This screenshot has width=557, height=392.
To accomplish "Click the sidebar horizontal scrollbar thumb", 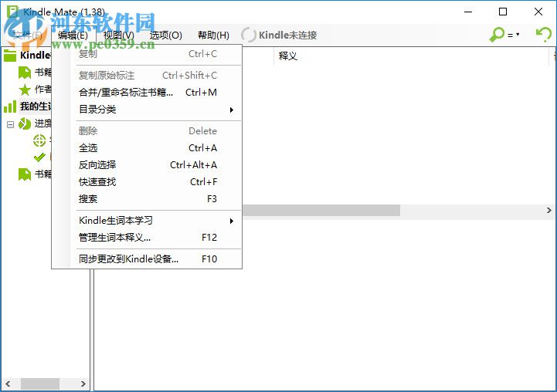I will [x=40, y=384].
